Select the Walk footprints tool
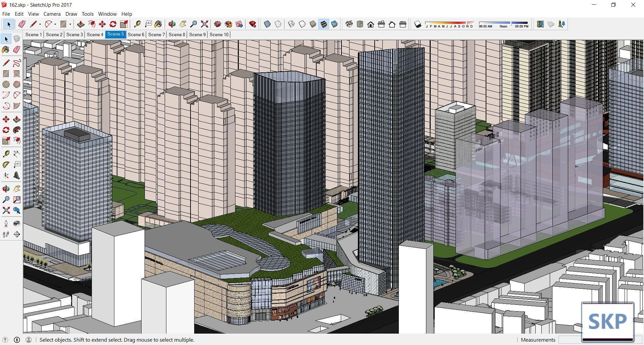 pos(6,234)
